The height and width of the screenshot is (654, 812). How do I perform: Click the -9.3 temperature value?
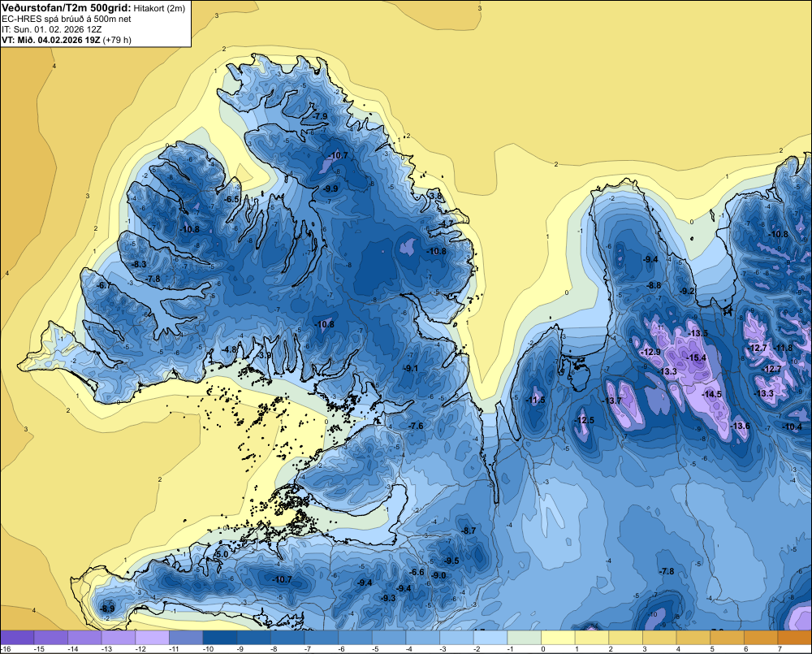388,597
